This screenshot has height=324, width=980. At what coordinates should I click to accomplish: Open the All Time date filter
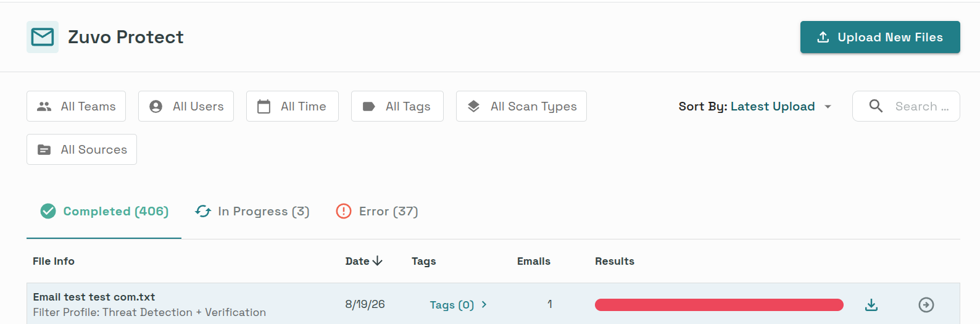click(x=293, y=106)
